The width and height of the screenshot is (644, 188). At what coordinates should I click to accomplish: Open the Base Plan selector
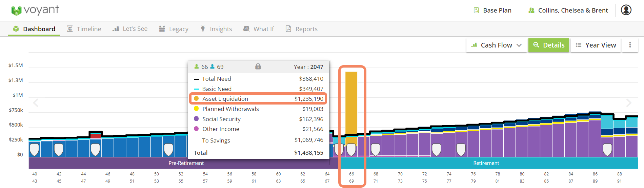tap(492, 11)
